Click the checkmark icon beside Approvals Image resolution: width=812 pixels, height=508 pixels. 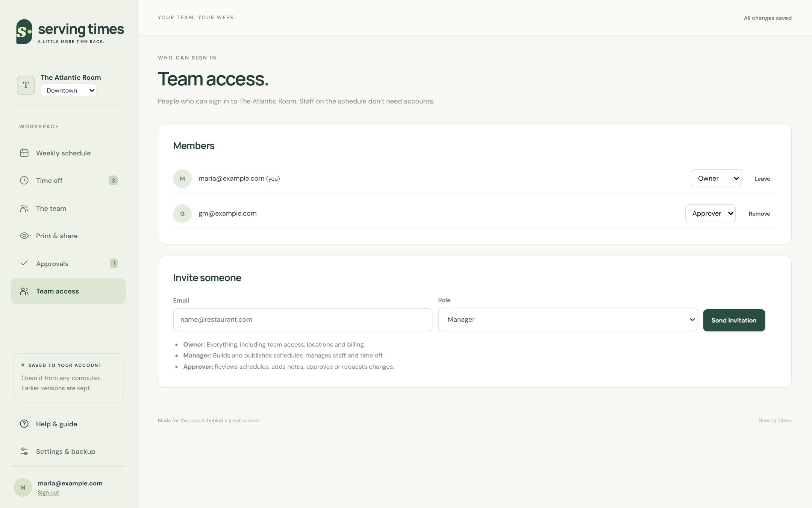pyautogui.click(x=24, y=263)
